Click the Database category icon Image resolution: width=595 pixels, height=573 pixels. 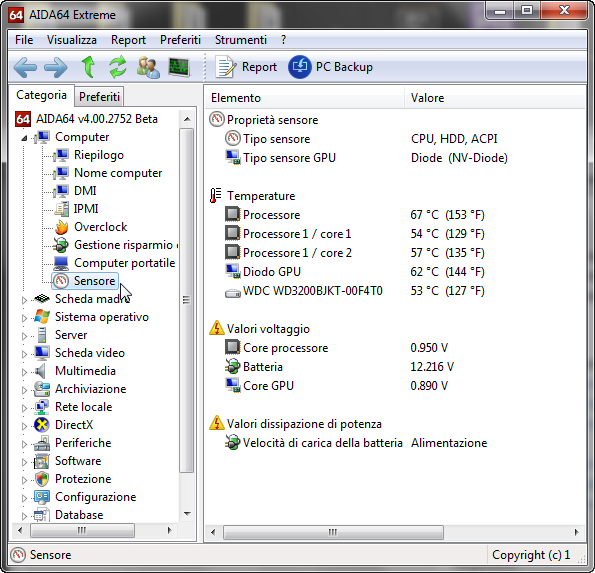coord(41,515)
